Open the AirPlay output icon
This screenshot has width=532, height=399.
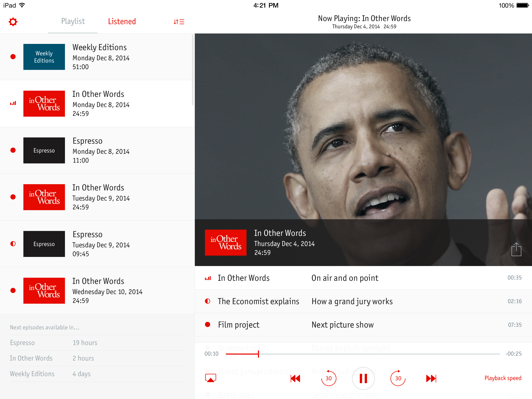211,378
